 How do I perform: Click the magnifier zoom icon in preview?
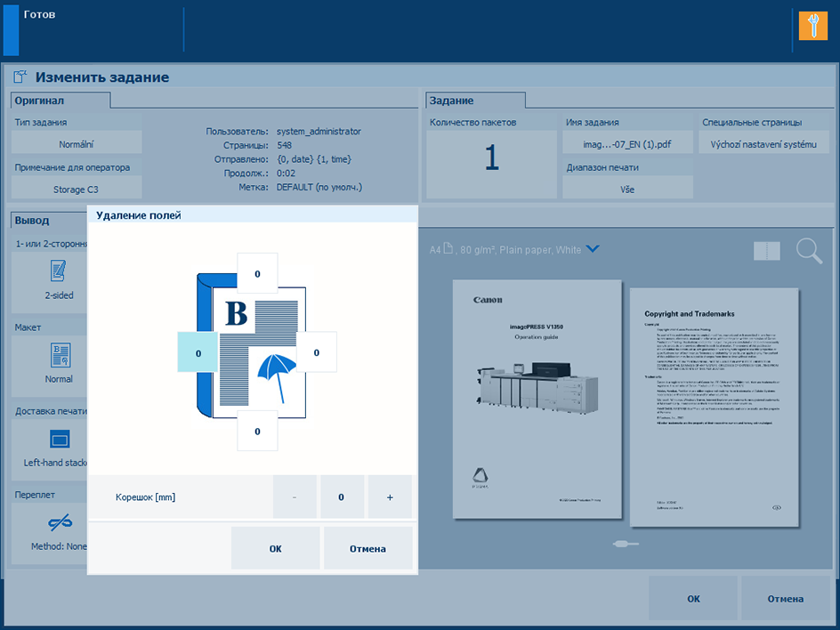coord(808,251)
